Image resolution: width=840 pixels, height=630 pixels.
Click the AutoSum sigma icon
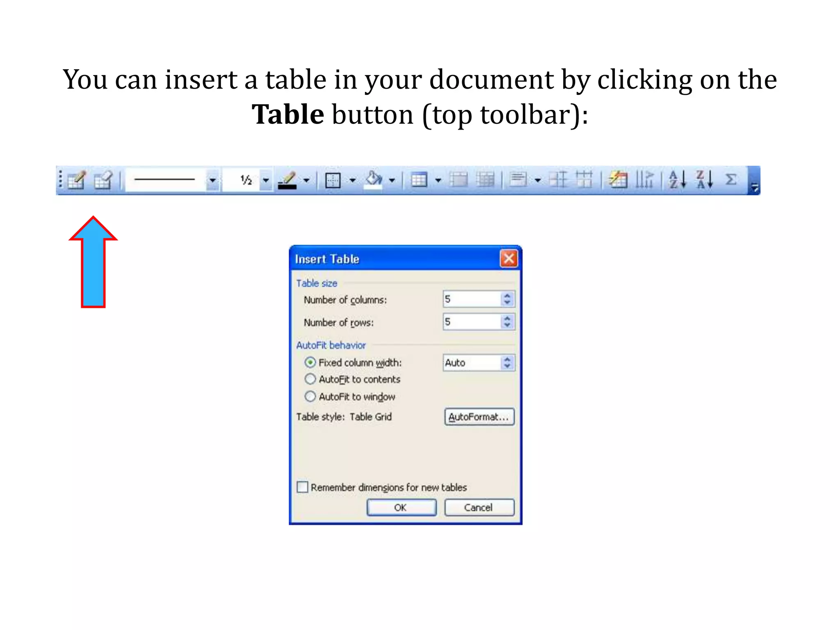pos(731,180)
